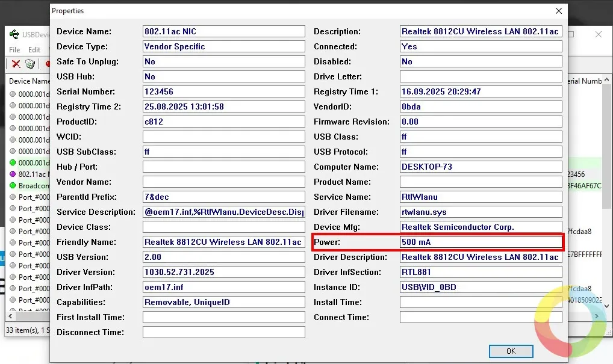Click the Computer Name field 'DESKTOP-73'

tap(481, 167)
